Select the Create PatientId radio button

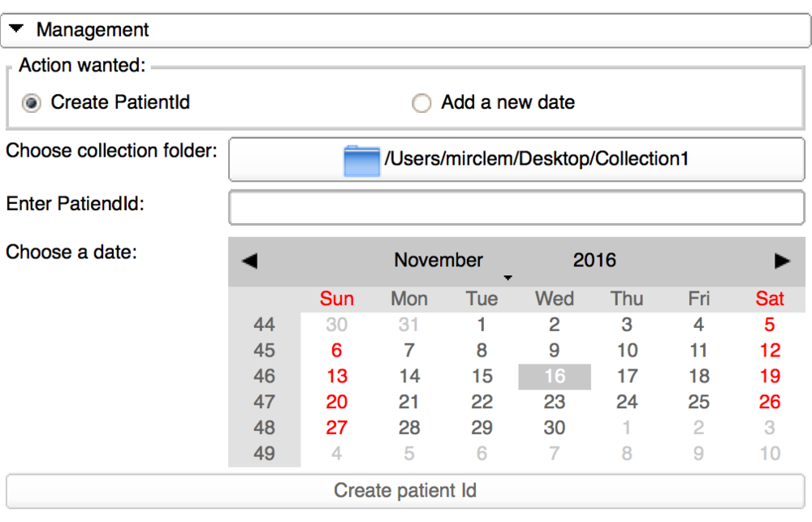tap(31, 103)
